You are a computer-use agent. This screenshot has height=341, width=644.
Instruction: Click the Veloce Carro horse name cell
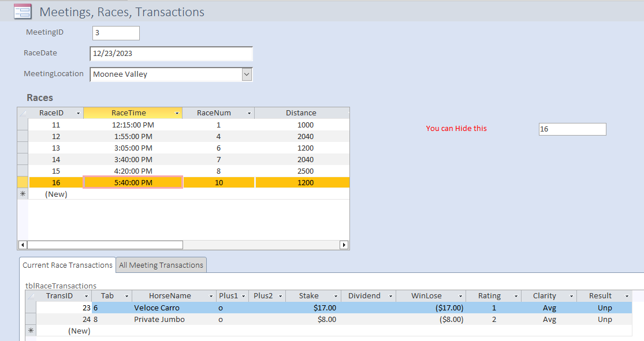click(174, 308)
